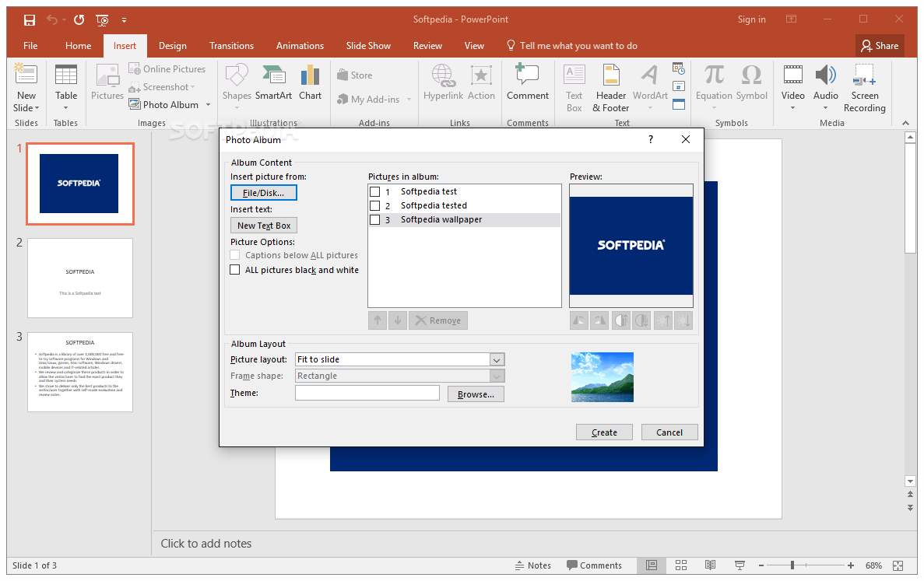This screenshot has height=581, width=924.
Task: Click the Theme text field
Action: [x=367, y=394]
